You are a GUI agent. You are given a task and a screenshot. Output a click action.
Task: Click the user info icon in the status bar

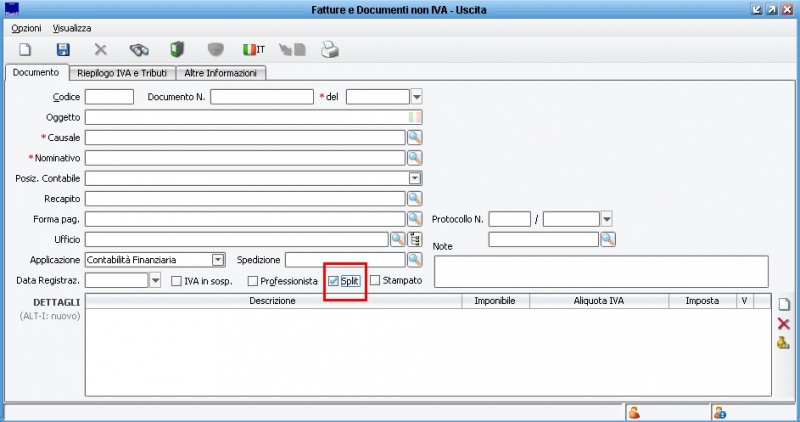pyautogui.click(x=720, y=412)
